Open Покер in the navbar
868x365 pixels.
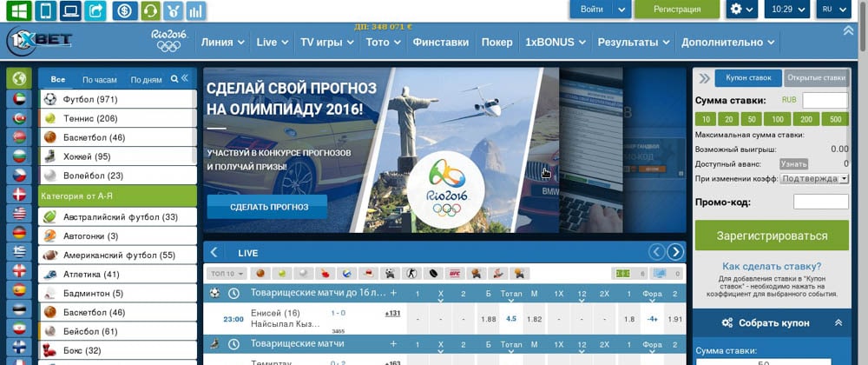click(496, 42)
